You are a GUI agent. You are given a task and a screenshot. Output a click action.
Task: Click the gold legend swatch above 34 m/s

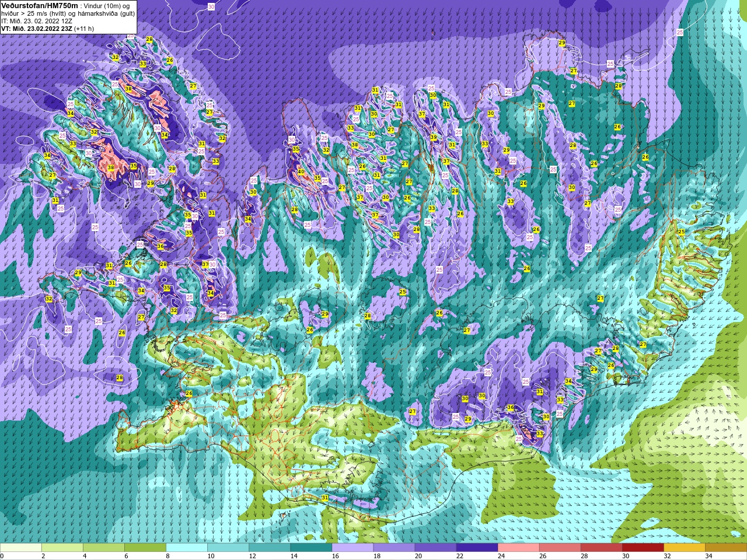coord(725,548)
